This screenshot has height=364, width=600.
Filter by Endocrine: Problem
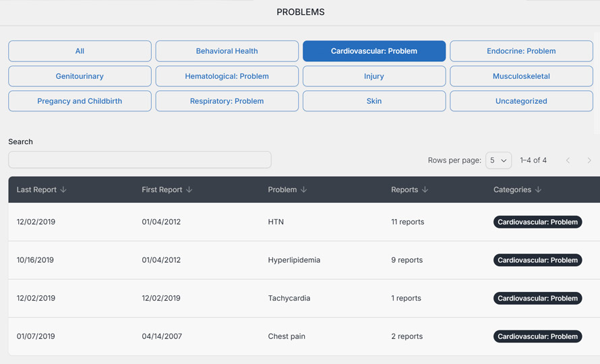click(521, 51)
